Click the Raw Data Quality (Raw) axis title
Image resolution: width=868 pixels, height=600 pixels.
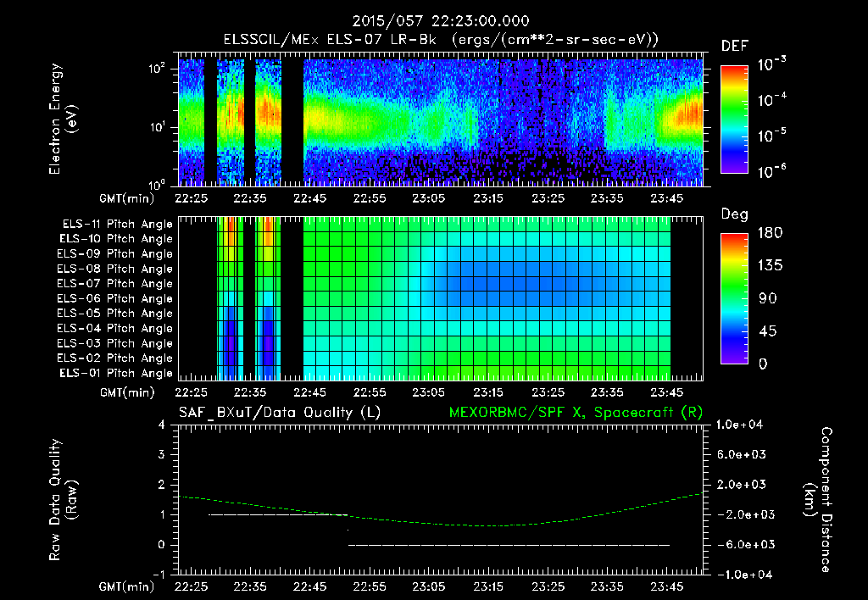[x=63, y=500]
